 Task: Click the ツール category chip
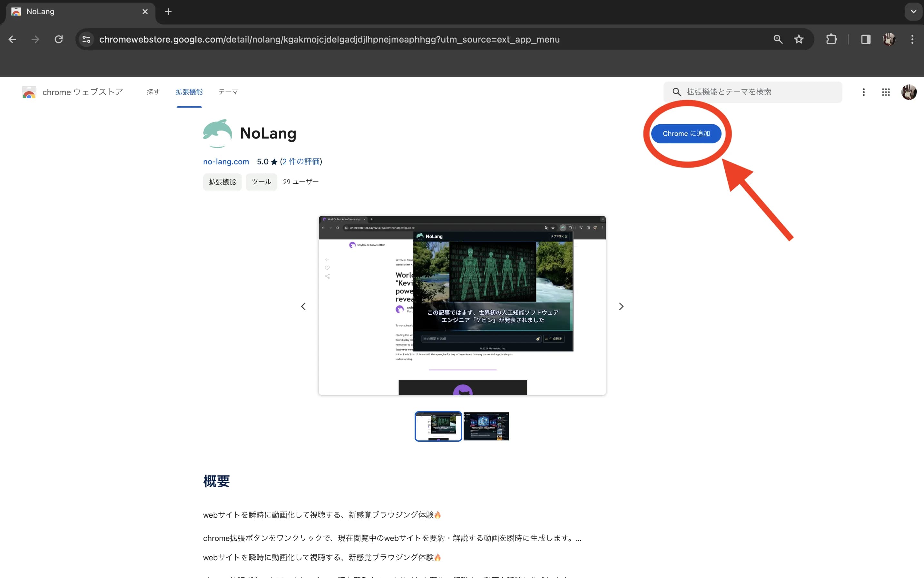(261, 182)
